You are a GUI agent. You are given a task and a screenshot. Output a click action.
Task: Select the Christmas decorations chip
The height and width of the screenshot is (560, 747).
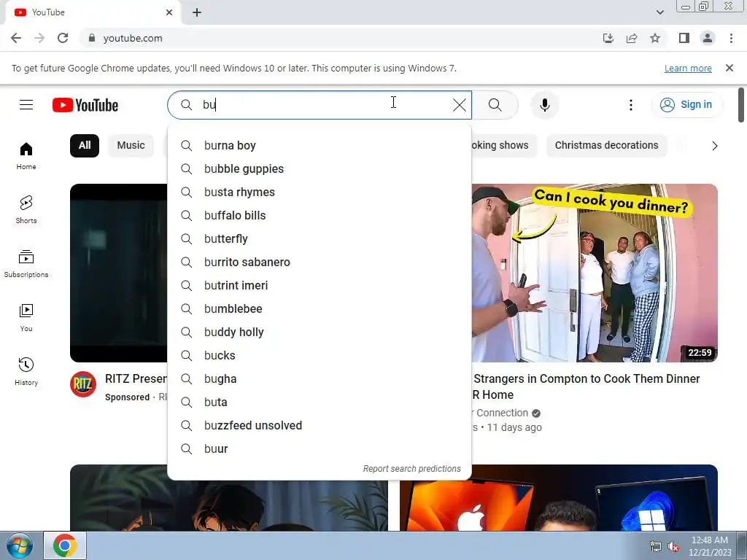click(606, 145)
